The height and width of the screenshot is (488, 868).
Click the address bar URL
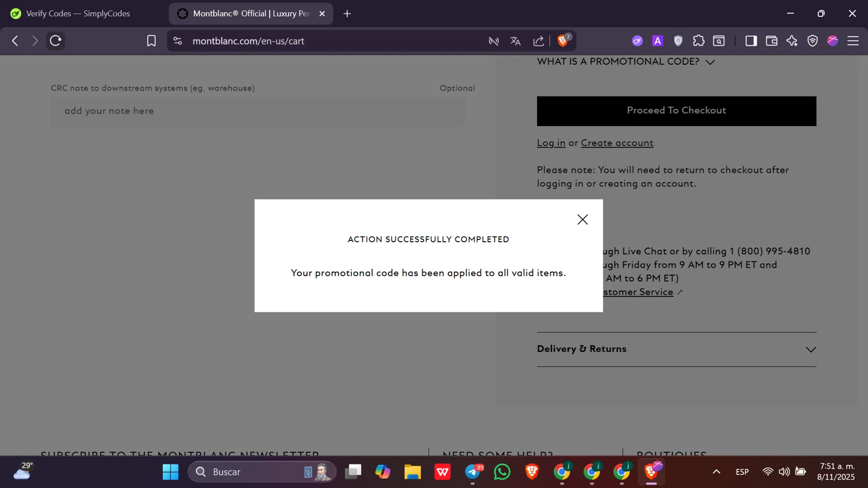[248, 41]
